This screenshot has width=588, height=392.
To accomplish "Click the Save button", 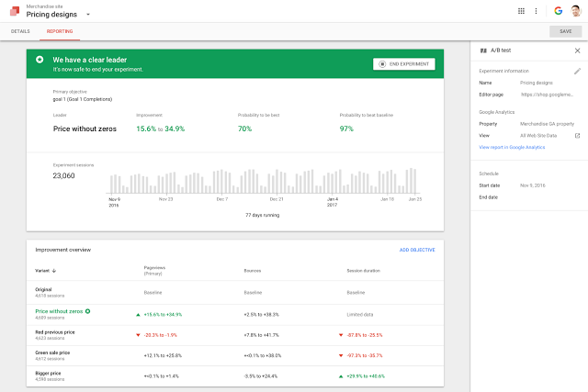I will 565,31.
